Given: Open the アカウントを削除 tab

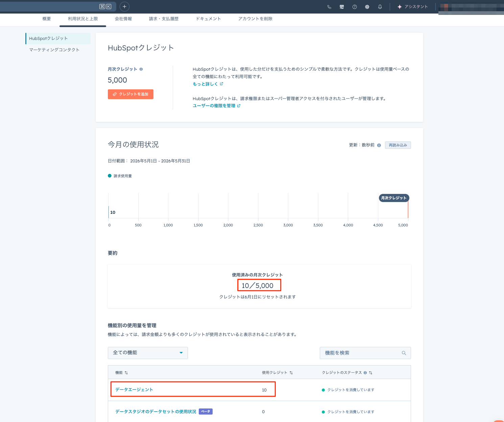Looking at the screenshot, I should (255, 19).
